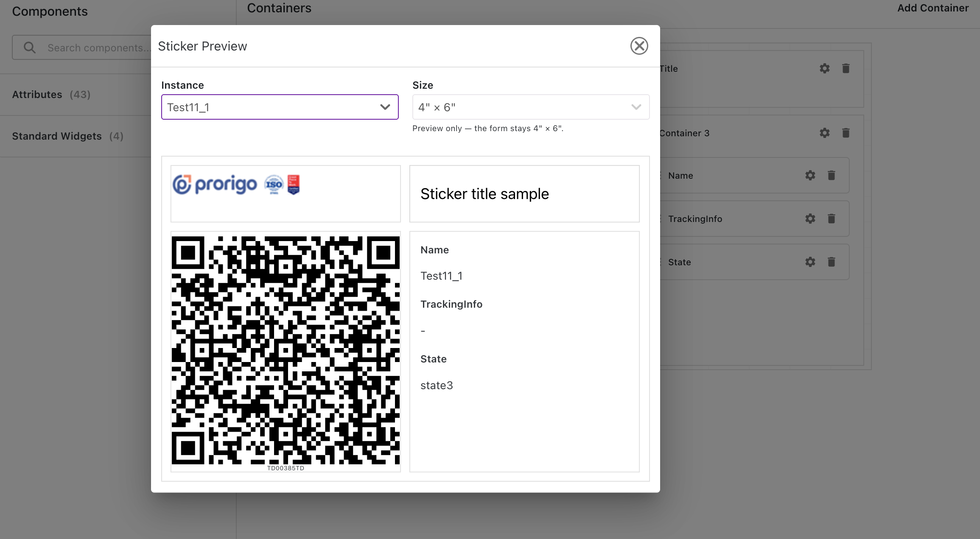The image size is (980, 539).
Task: Open settings gear for TrackingInfo field
Action: [x=810, y=219]
